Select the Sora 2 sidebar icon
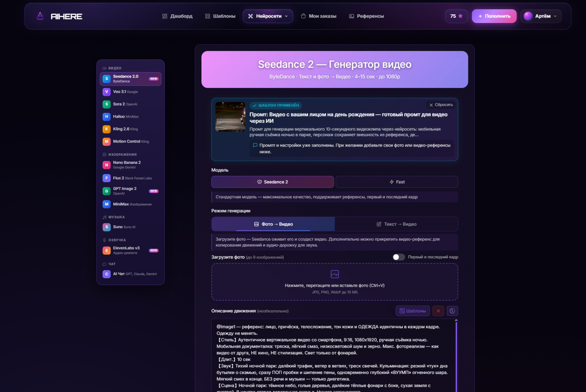 click(x=107, y=104)
